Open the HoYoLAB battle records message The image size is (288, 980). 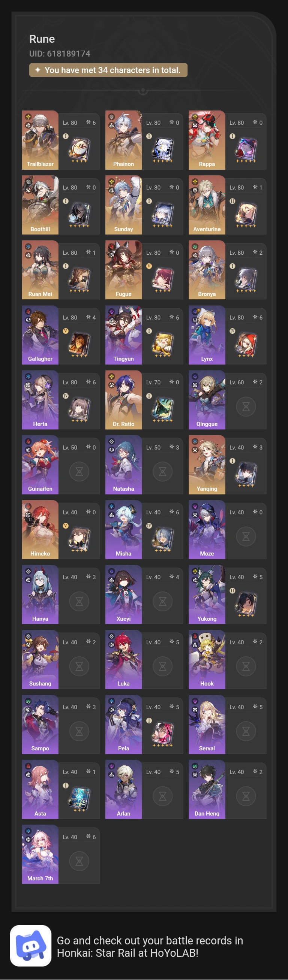150,947
